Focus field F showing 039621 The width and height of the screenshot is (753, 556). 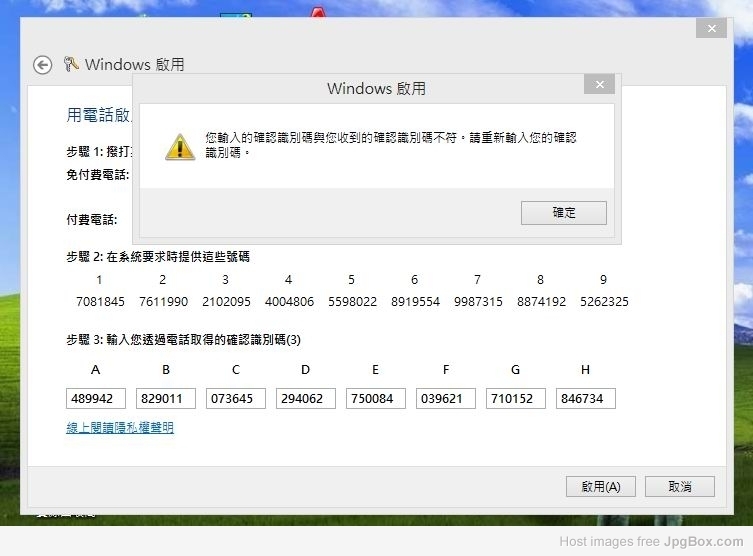point(446,399)
